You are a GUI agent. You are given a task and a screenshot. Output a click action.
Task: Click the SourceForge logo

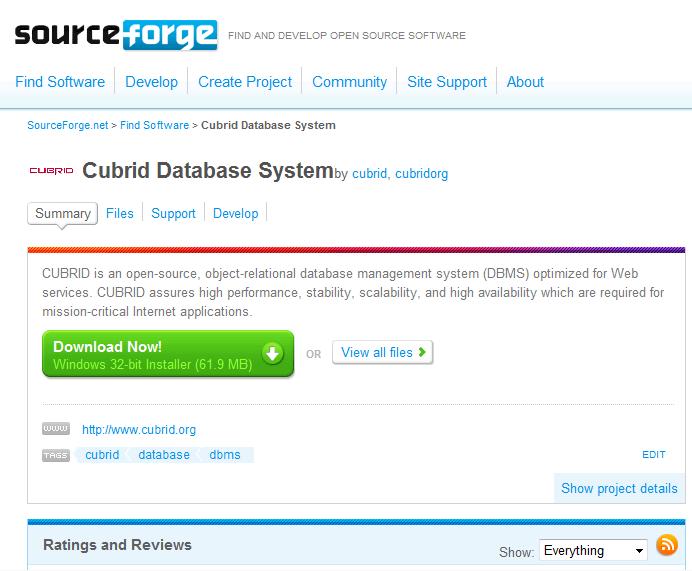[116, 34]
